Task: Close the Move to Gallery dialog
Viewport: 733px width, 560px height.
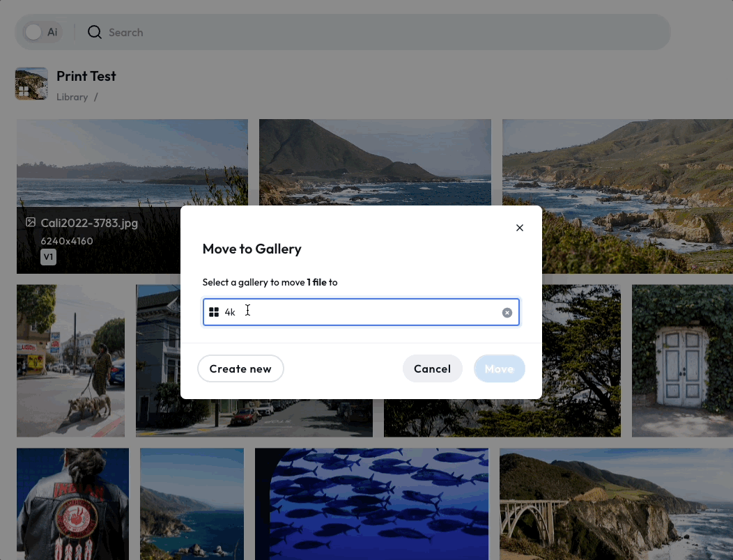Action: [x=519, y=228]
